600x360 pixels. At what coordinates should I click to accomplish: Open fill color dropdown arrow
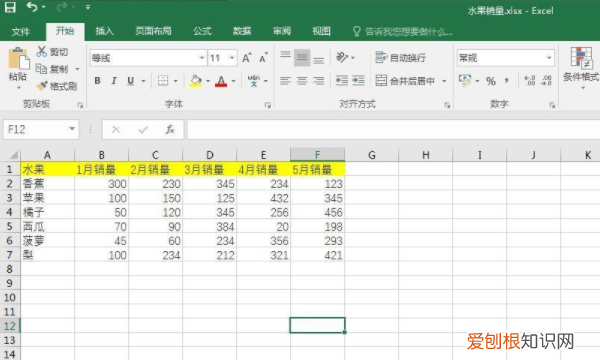tap(208, 81)
